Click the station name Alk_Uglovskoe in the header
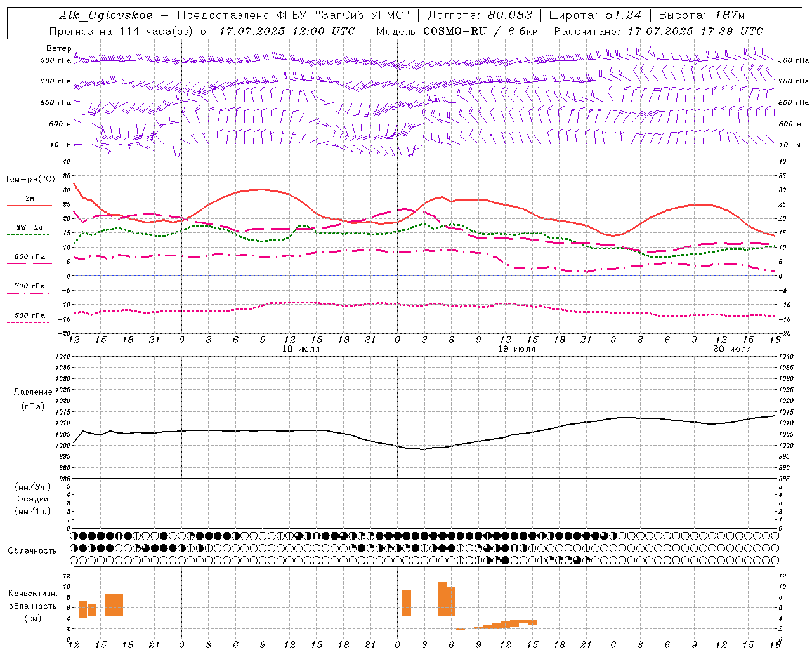Viewport: 812px width, 650px height. coord(107,15)
